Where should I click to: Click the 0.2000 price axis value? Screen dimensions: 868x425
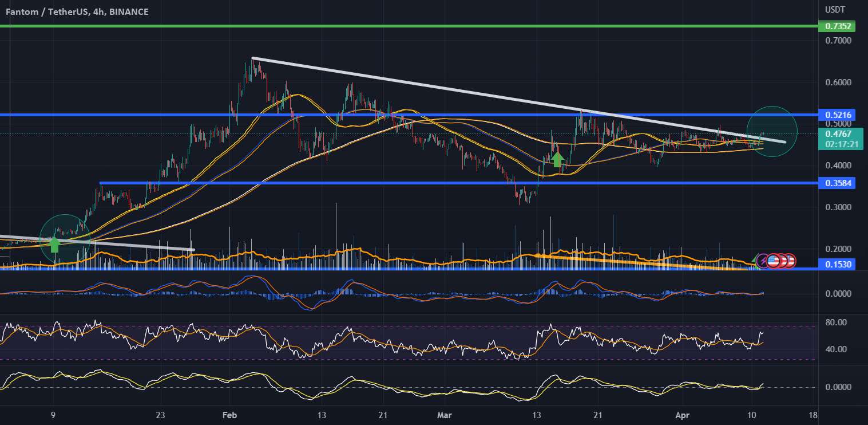tap(838, 249)
